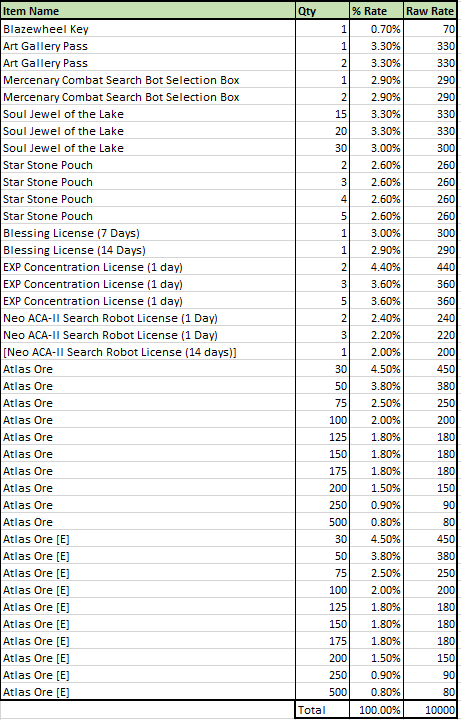Select the 2.20% rate cell

click(377, 335)
